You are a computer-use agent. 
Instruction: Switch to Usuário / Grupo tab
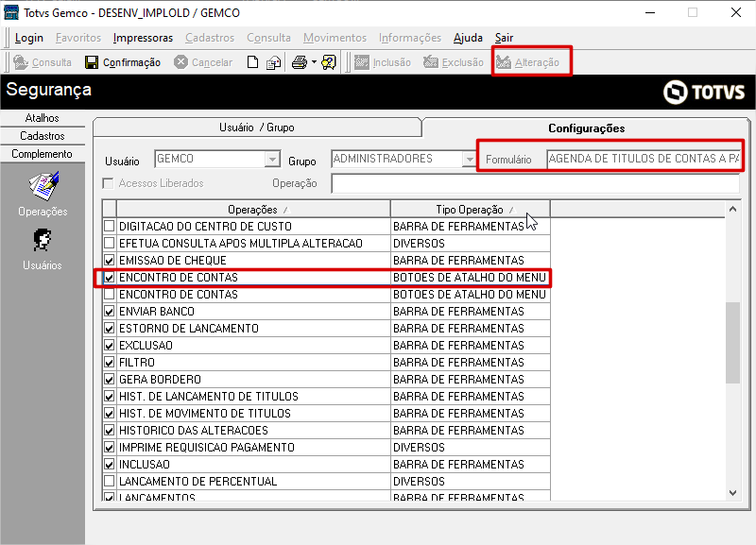click(256, 128)
